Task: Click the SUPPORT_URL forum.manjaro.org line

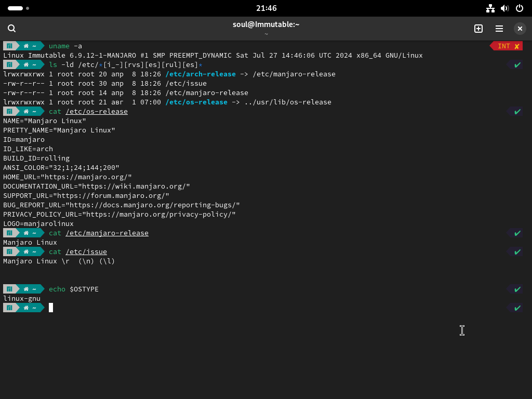Action: pos(86,195)
